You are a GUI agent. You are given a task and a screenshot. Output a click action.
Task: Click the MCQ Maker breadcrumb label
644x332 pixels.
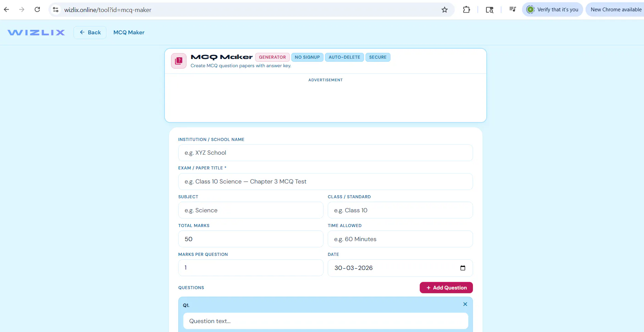click(x=129, y=33)
